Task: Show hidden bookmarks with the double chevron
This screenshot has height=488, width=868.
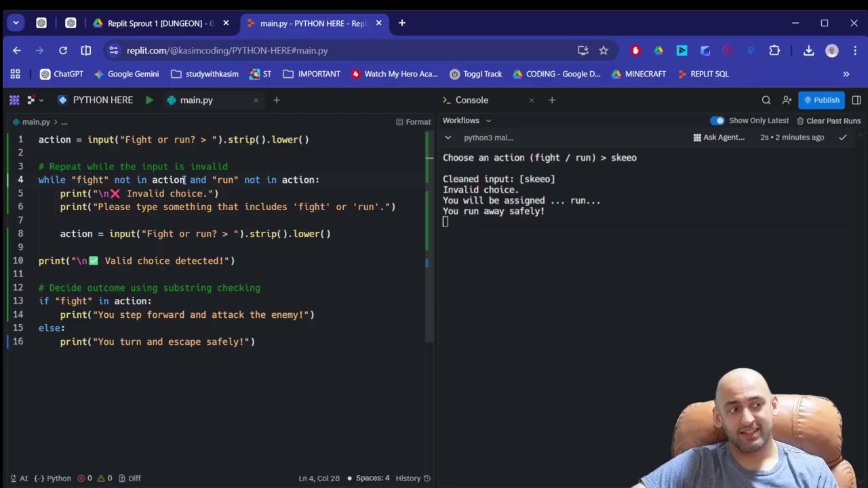Action: (x=846, y=74)
